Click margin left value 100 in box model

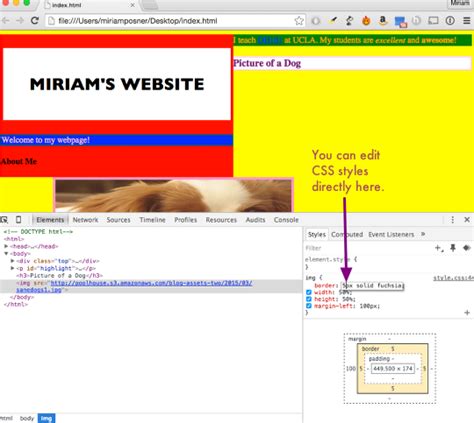pos(351,369)
